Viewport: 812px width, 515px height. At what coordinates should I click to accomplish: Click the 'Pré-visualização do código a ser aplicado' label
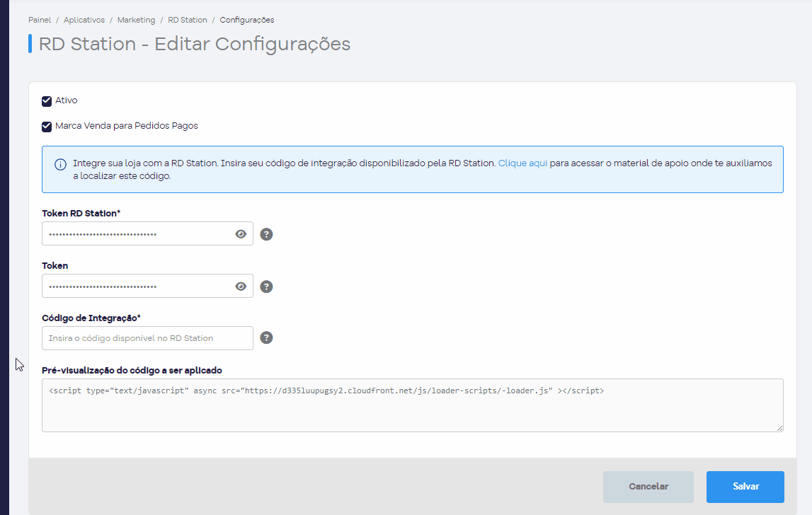point(132,371)
